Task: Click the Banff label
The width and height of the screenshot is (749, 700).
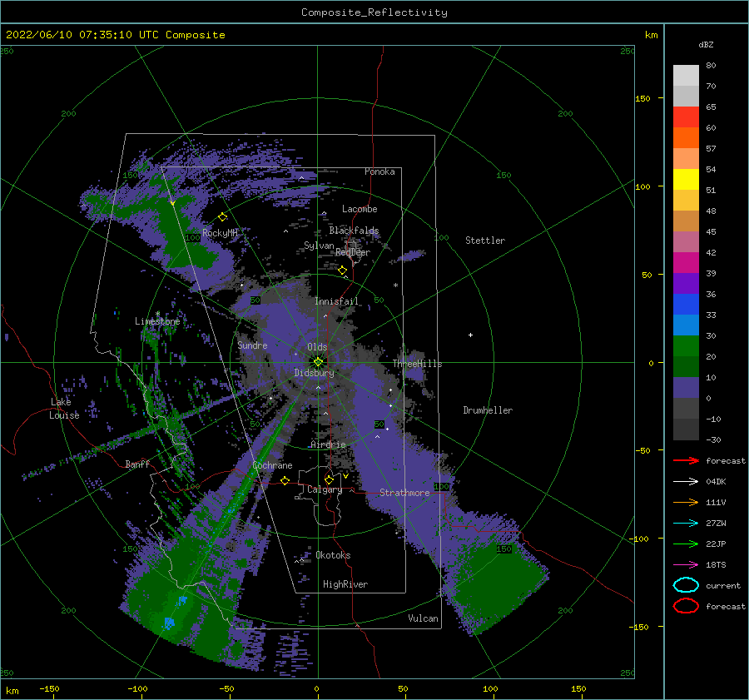Action: pos(137,464)
